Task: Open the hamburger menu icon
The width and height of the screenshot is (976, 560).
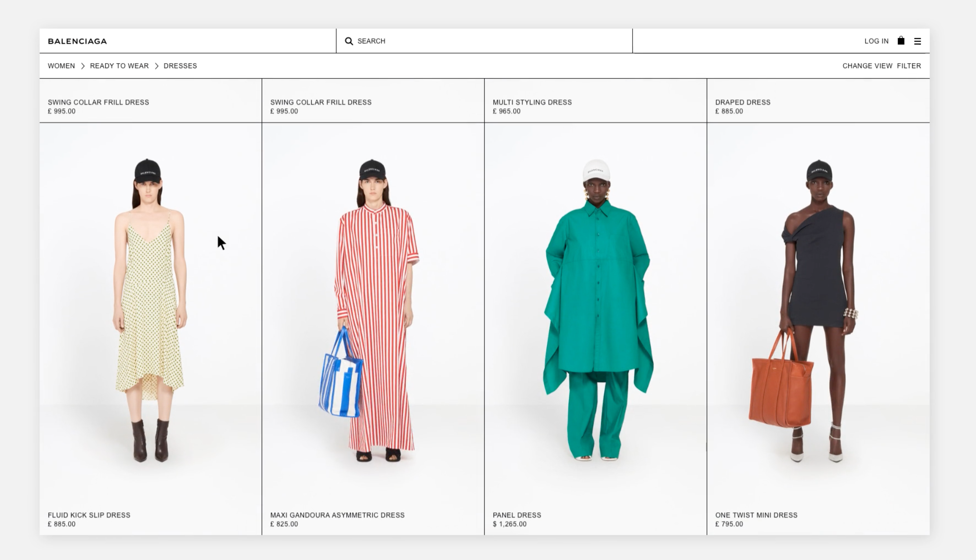Action: [x=918, y=41]
